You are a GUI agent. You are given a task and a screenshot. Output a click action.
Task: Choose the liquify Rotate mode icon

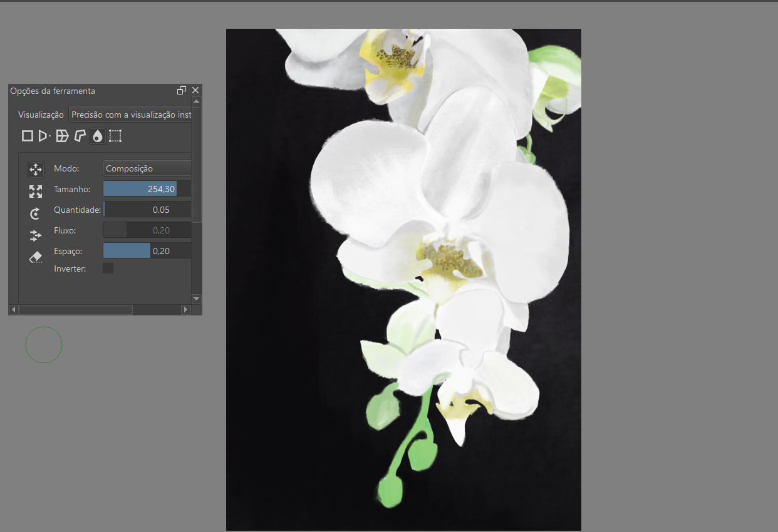36,213
